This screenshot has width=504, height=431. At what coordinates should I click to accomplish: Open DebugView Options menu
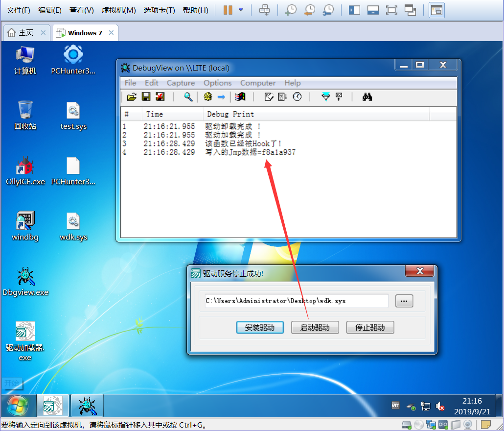click(217, 83)
